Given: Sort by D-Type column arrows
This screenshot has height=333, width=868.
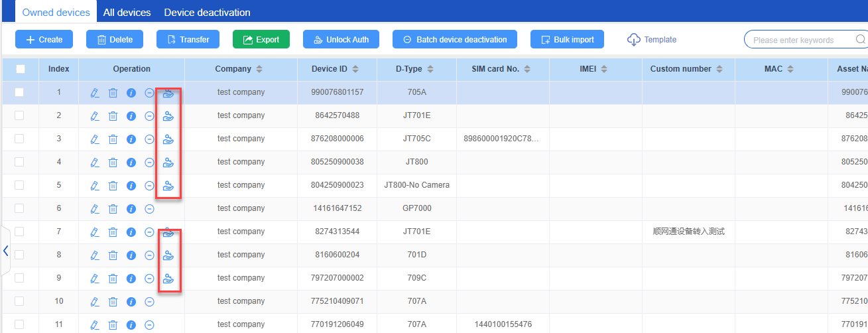Looking at the screenshot, I should point(430,69).
